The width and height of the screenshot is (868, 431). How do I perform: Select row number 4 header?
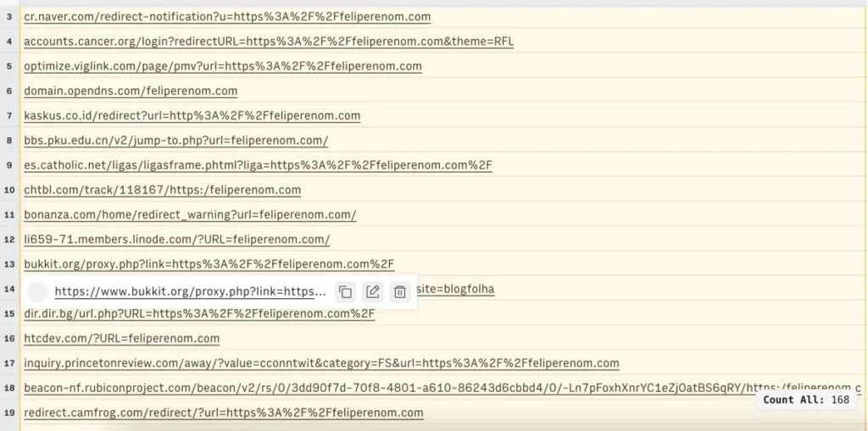pos(9,41)
